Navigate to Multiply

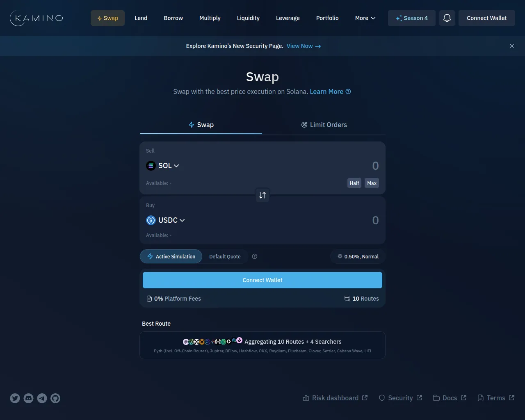pos(210,18)
